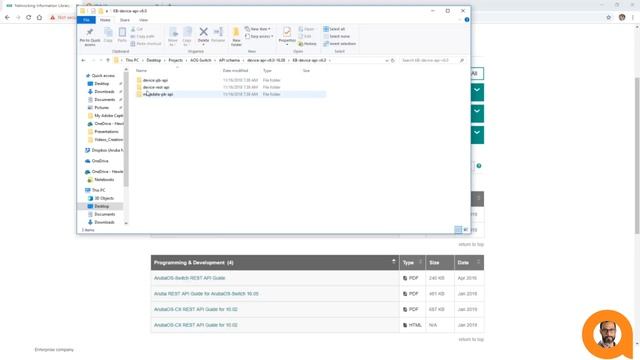This screenshot has width=640, height=360.
Task: Click in the Explorer search box
Action: [429, 60]
